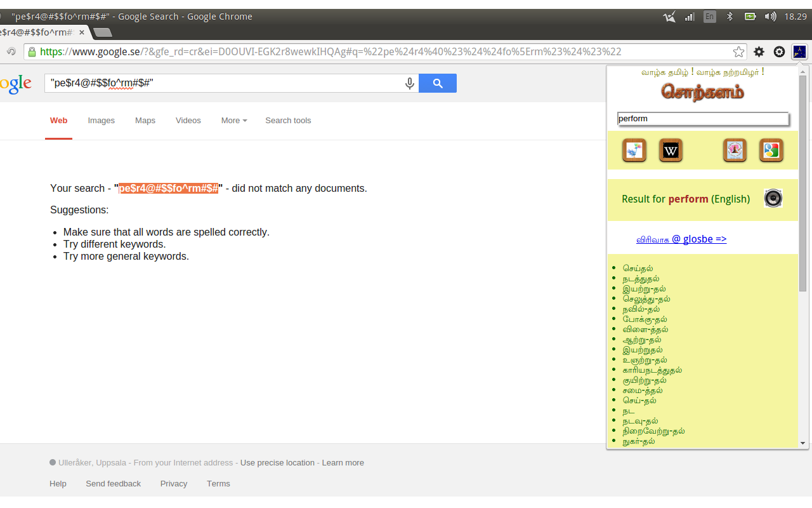Open Wikipedia lookup icon in popup
Viewport: 812px width, 508px height.
[671, 150]
